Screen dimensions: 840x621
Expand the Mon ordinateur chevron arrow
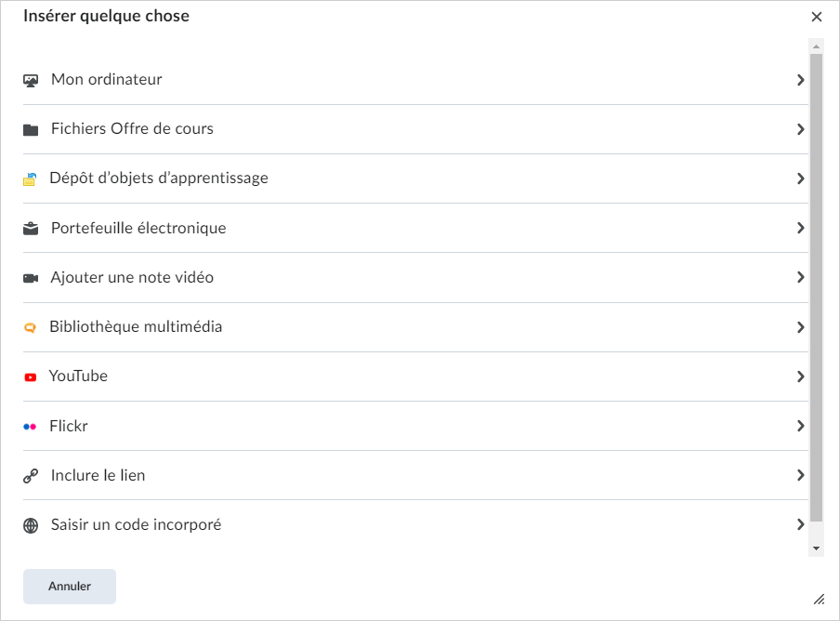[x=800, y=80]
